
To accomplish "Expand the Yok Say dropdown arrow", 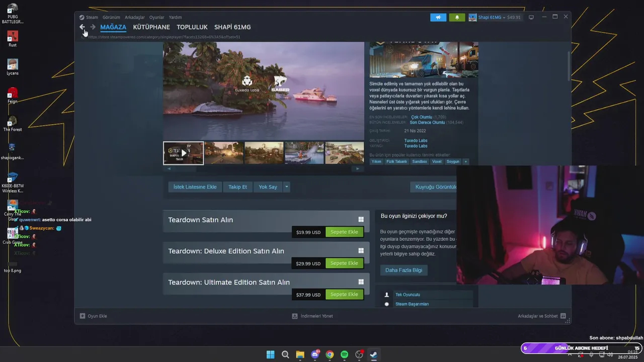I will [287, 187].
